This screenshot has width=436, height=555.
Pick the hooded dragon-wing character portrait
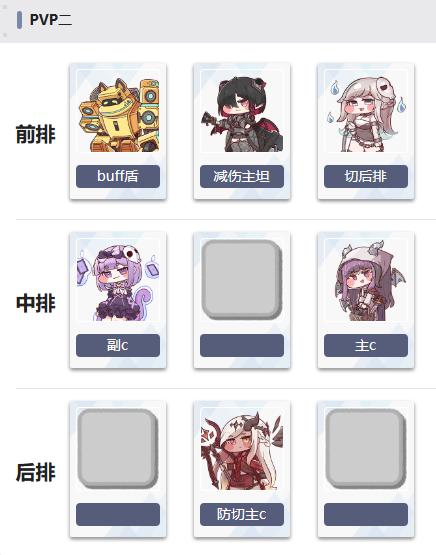[366, 280]
